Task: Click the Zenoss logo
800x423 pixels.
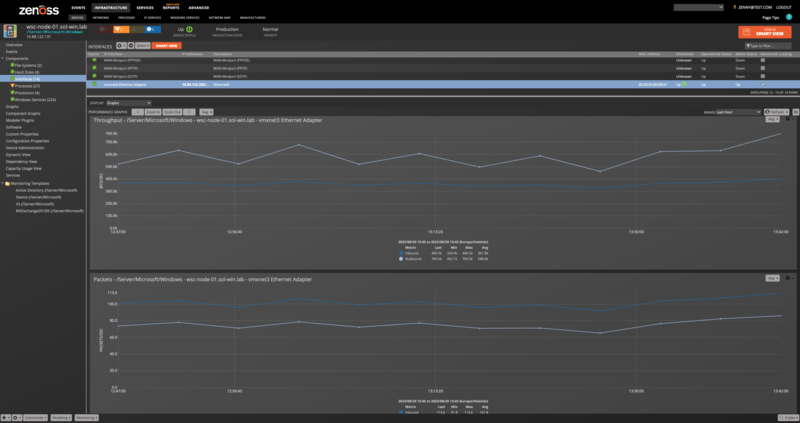Action: [39, 10]
